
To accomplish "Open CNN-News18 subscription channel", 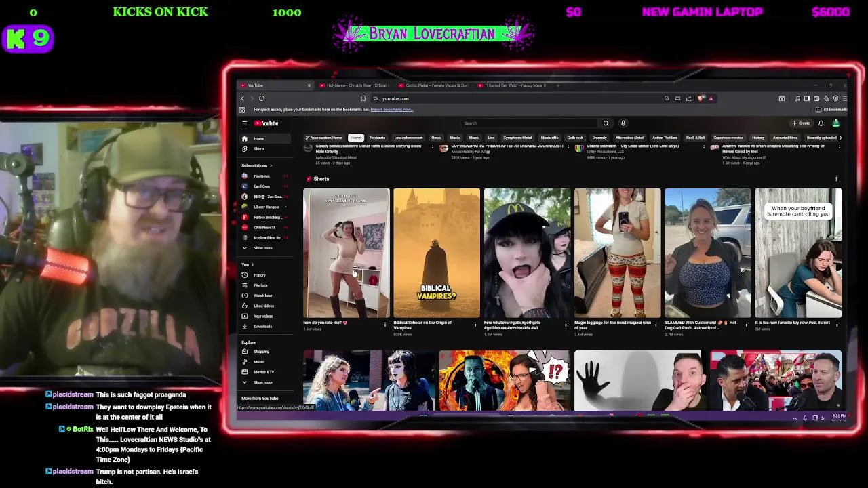I will 264,228.
